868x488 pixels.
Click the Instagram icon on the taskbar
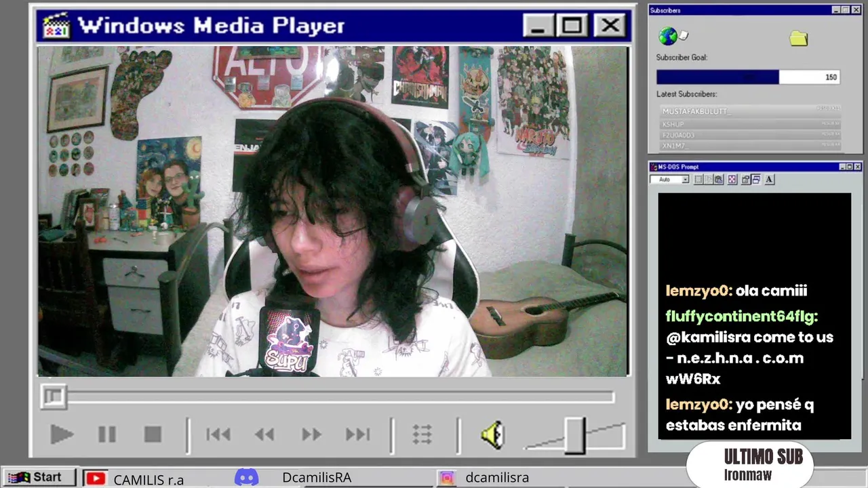point(447,478)
